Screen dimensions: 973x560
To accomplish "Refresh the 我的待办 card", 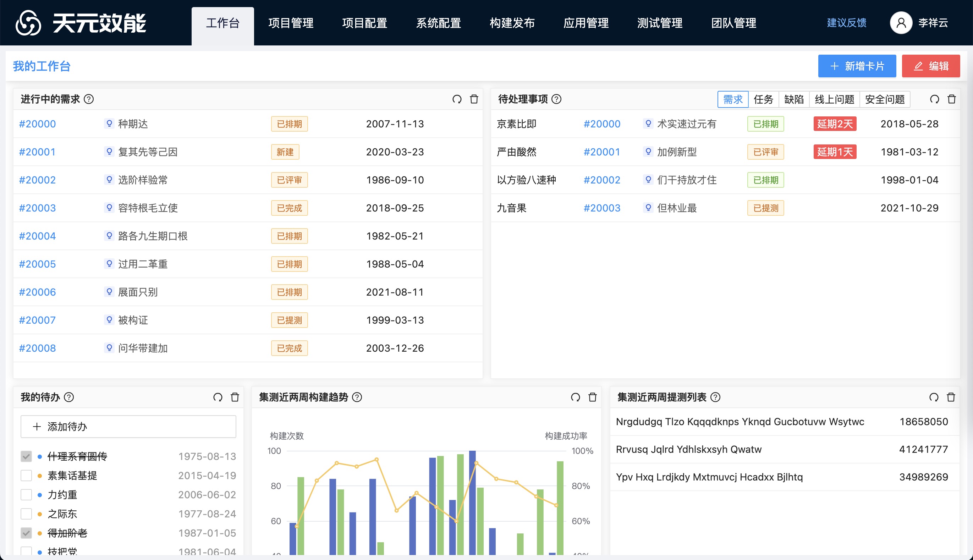I will [x=218, y=397].
